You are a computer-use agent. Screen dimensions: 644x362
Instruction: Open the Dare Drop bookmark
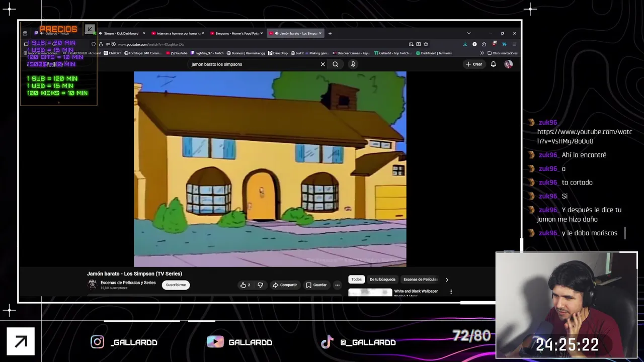pyautogui.click(x=278, y=53)
